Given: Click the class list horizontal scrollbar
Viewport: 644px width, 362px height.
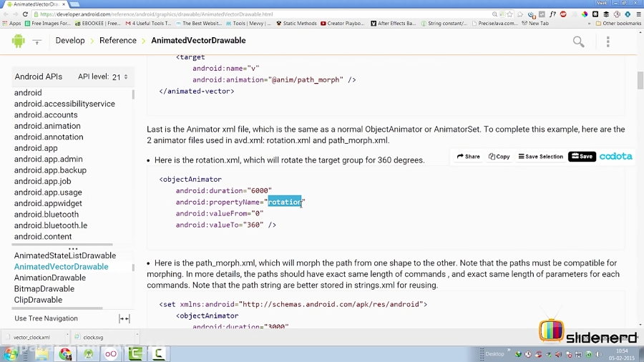Looking at the screenshot, I should tap(57, 308).
